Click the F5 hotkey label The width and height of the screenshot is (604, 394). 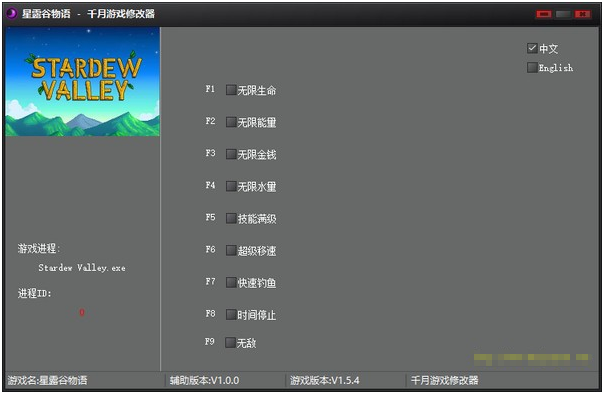[x=210, y=217]
